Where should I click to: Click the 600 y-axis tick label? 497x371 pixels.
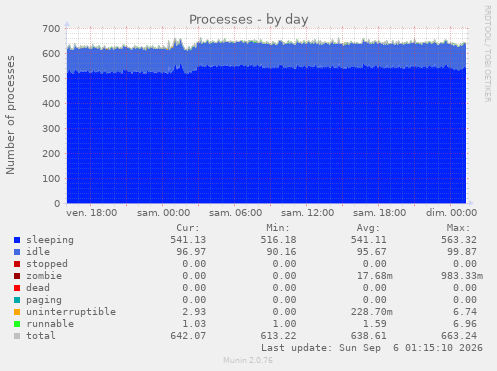coord(51,54)
